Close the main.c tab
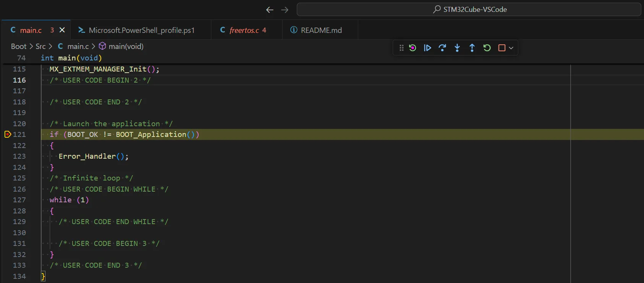Viewport: 644px width, 283px height. [x=62, y=30]
